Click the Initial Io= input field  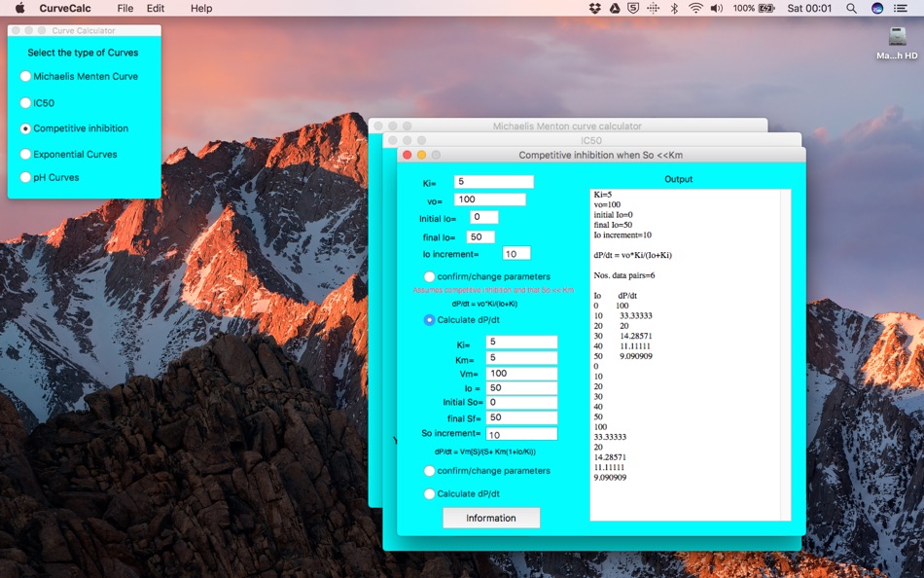pyautogui.click(x=483, y=217)
